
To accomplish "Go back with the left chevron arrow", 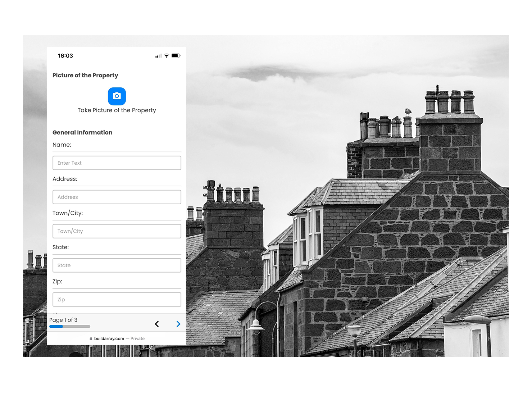I will point(157,324).
